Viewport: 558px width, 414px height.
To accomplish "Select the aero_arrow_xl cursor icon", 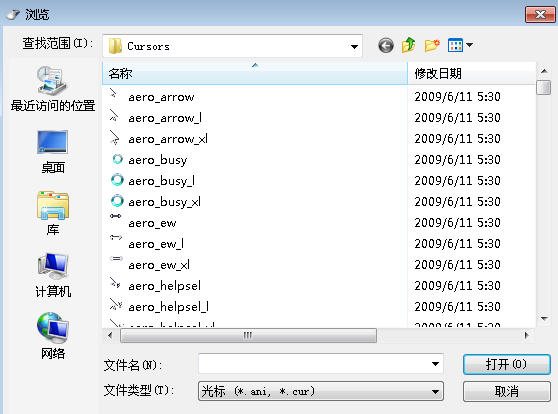I will 115,137.
